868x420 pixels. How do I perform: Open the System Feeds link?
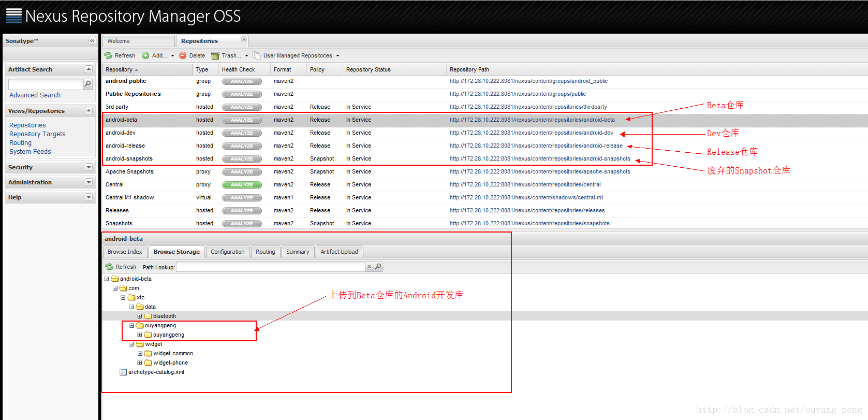click(x=30, y=151)
